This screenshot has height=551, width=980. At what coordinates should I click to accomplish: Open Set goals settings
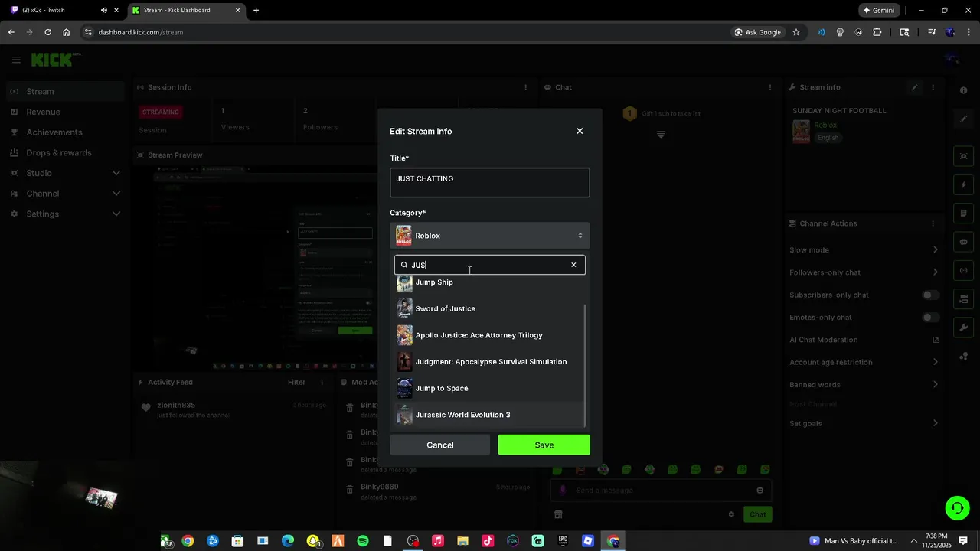pyautogui.click(x=864, y=423)
